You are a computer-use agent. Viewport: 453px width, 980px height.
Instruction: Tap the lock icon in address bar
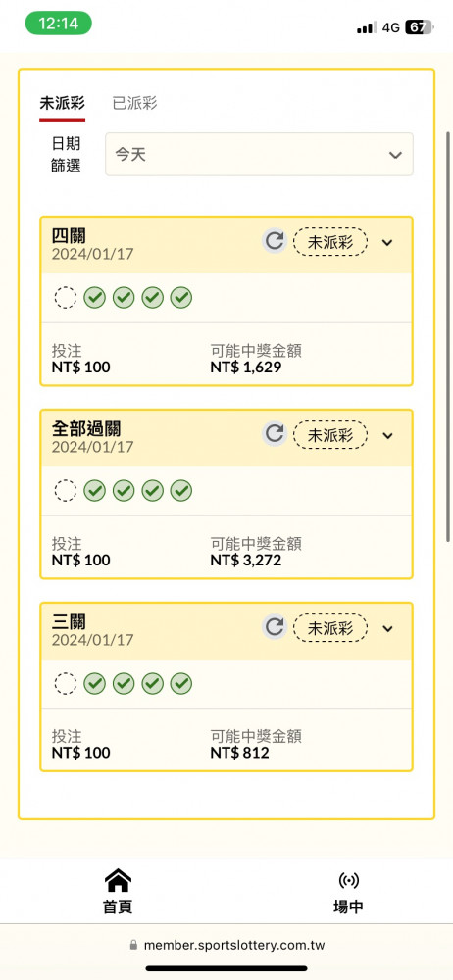[133, 945]
